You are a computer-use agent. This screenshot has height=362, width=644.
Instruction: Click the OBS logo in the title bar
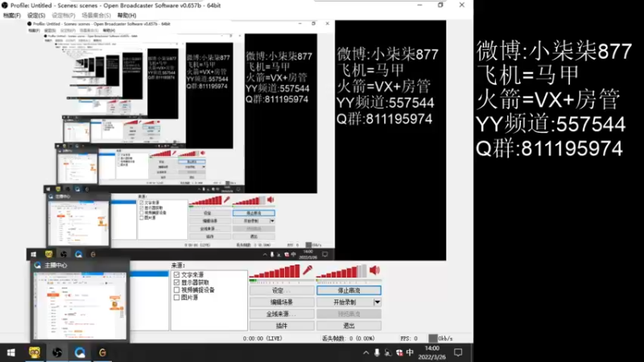click(x=5, y=6)
